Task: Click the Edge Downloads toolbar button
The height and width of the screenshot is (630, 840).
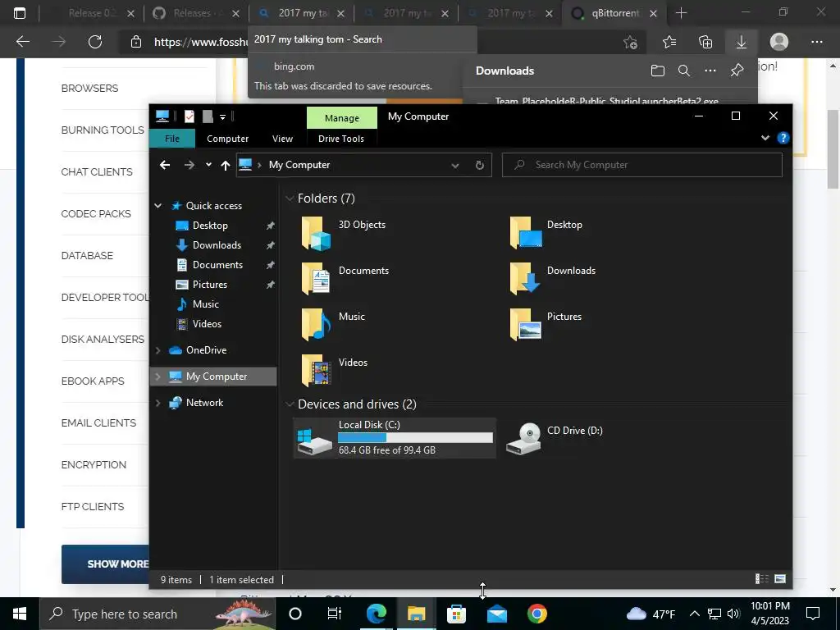Action: (742, 42)
